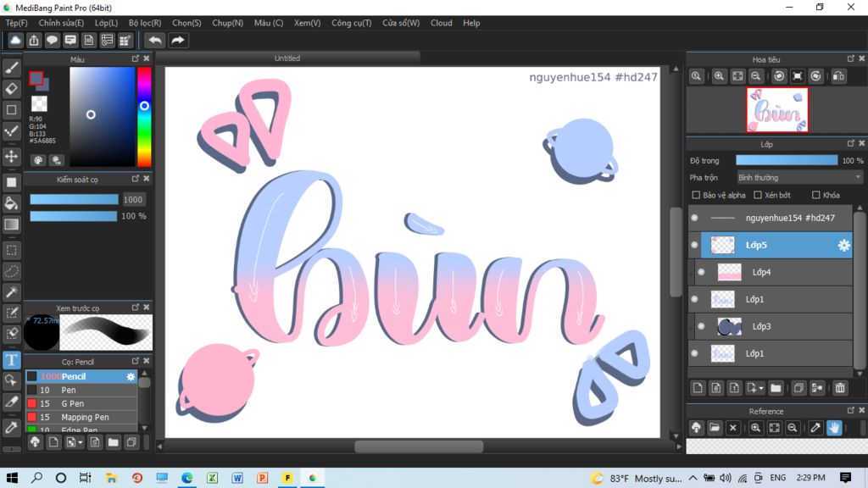The width and height of the screenshot is (868, 488).
Task: Choose the Magic Wand tool
Action: [12, 292]
